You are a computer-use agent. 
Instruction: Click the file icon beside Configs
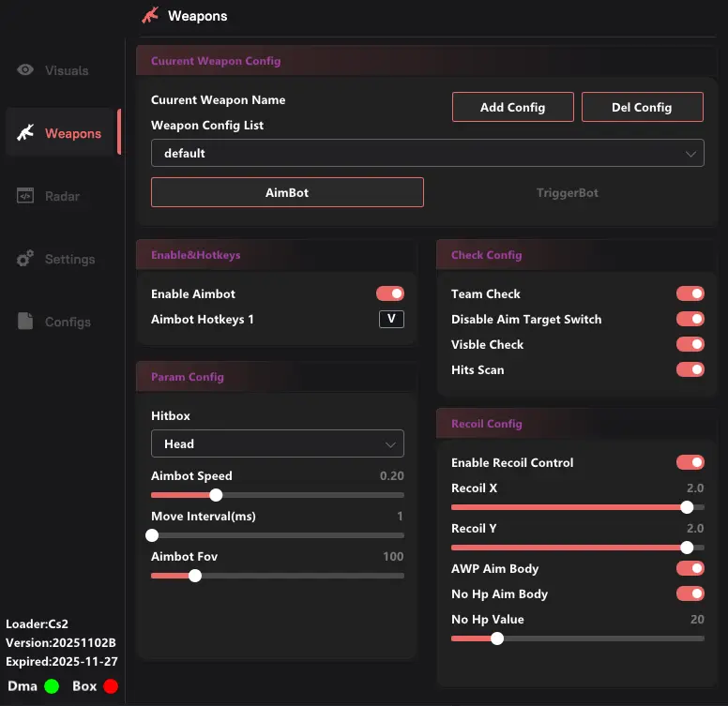[25, 322]
